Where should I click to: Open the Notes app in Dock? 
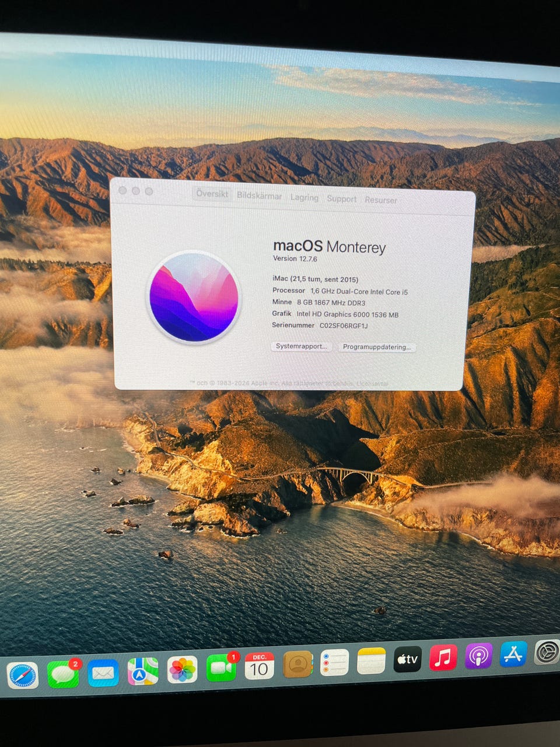coord(372,661)
